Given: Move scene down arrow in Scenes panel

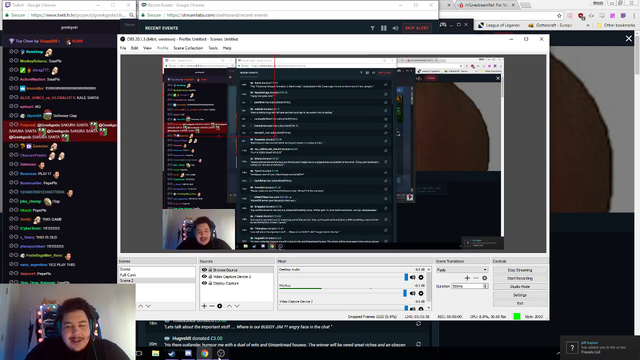Looking at the screenshot, I should point(149,306).
